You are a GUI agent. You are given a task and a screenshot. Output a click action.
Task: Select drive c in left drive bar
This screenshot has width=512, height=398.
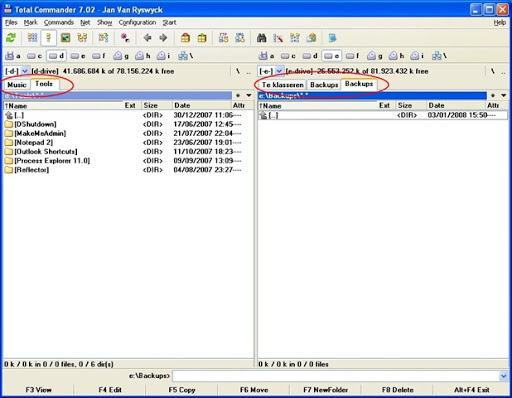pos(35,56)
